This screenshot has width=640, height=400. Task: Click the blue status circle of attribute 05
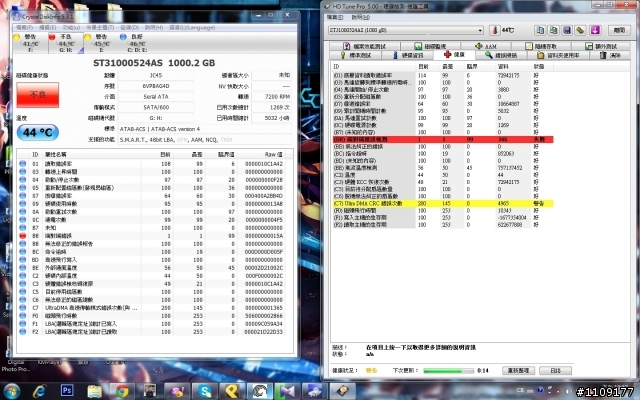tap(22, 188)
